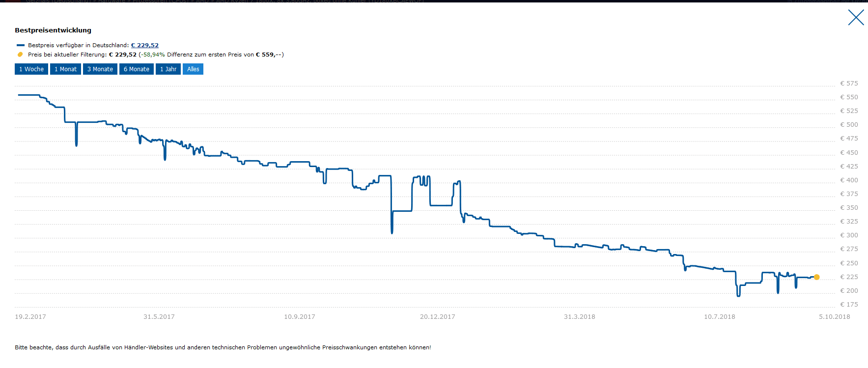The height and width of the screenshot is (368, 868).
Task: Click the € 575 price axis label
Action: coord(849,84)
